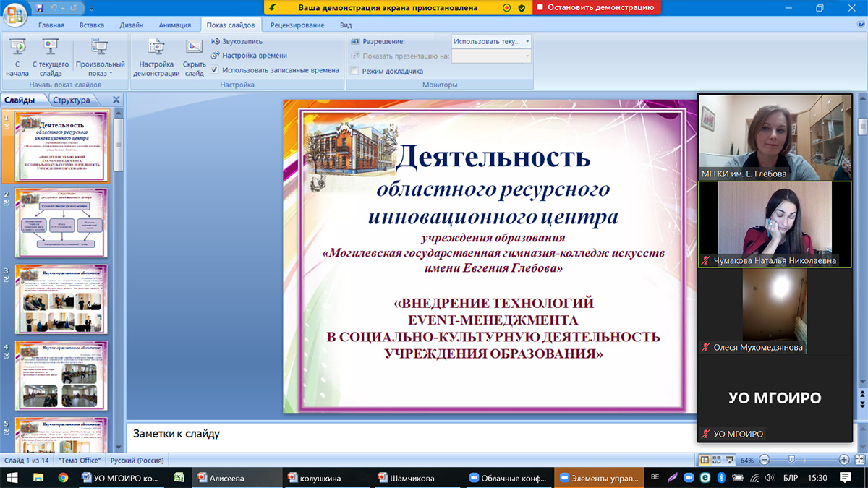Click the 64% zoom level

pos(747,461)
